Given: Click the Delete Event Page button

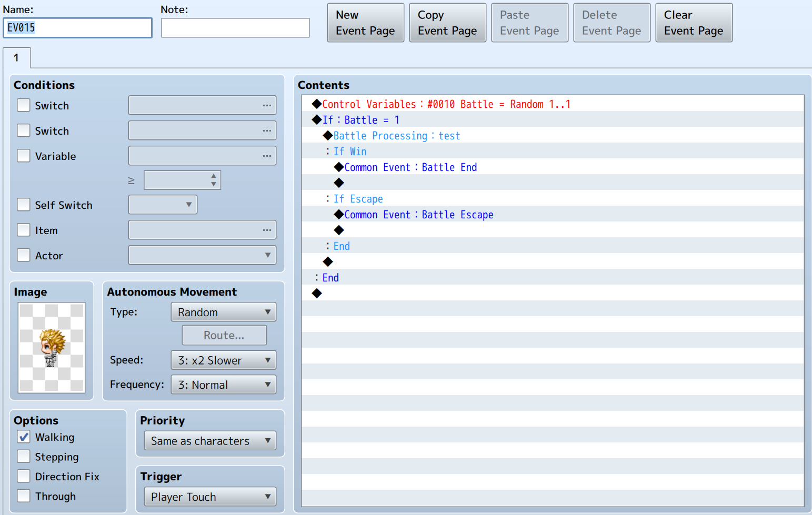Looking at the screenshot, I should pyautogui.click(x=612, y=23).
